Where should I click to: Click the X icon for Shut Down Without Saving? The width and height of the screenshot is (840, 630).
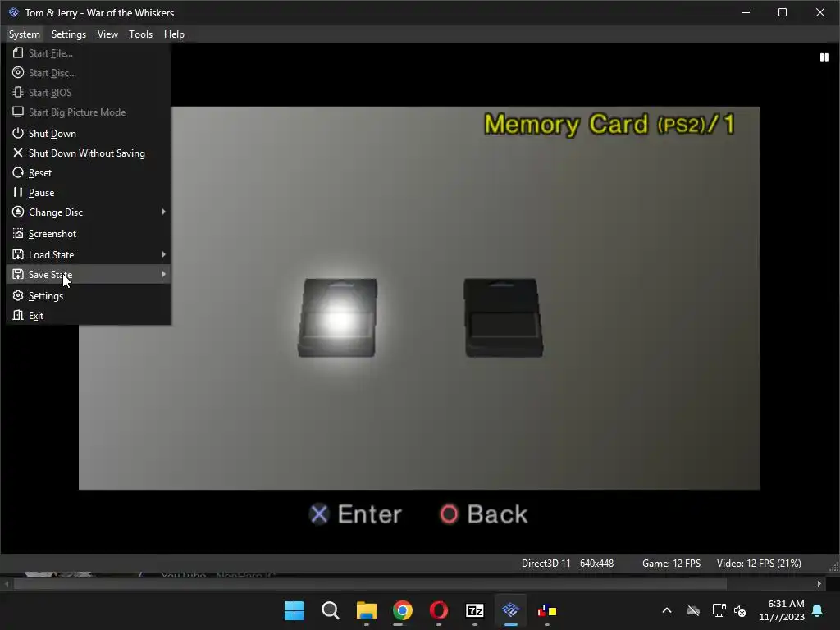pos(18,153)
